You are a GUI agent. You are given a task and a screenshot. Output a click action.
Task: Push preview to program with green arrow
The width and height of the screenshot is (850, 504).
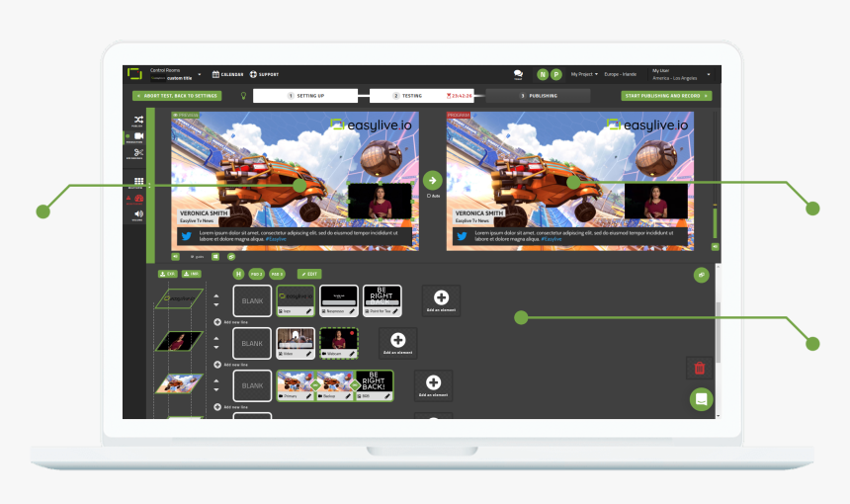pos(433,181)
